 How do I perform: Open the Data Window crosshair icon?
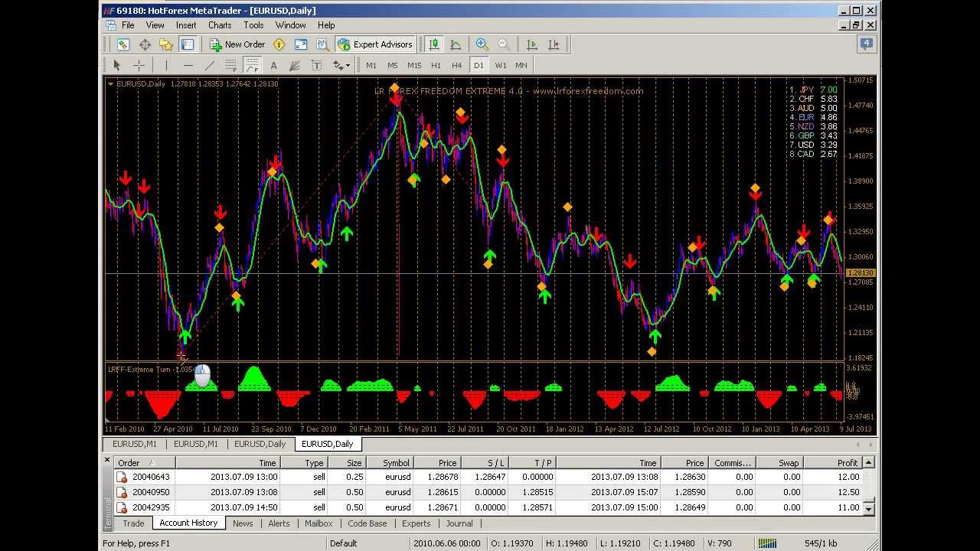(145, 44)
